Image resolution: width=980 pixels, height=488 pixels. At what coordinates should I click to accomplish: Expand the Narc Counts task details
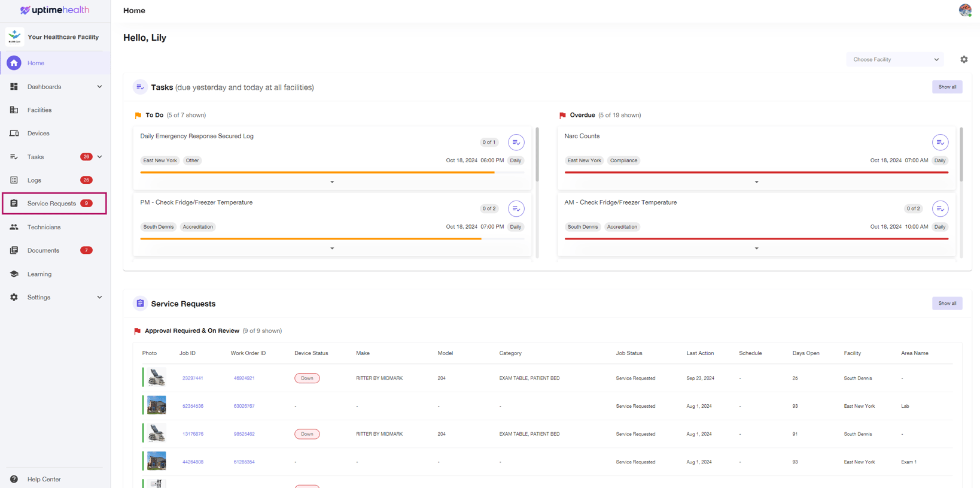(756, 182)
